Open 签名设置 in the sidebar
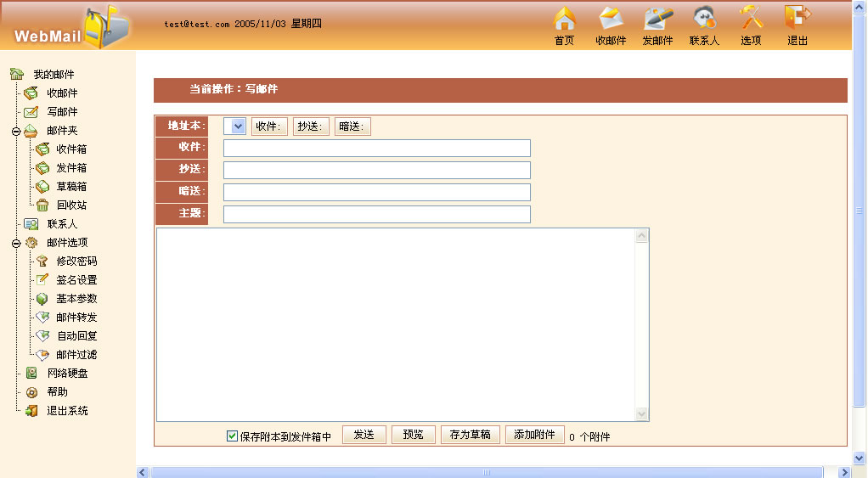The image size is (868, 478). click(76, 280)
